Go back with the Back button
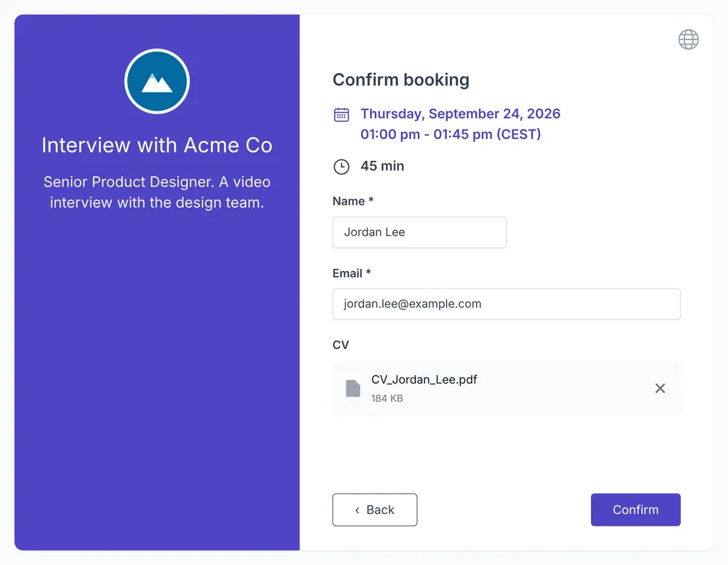 click(x=375, y=509)
